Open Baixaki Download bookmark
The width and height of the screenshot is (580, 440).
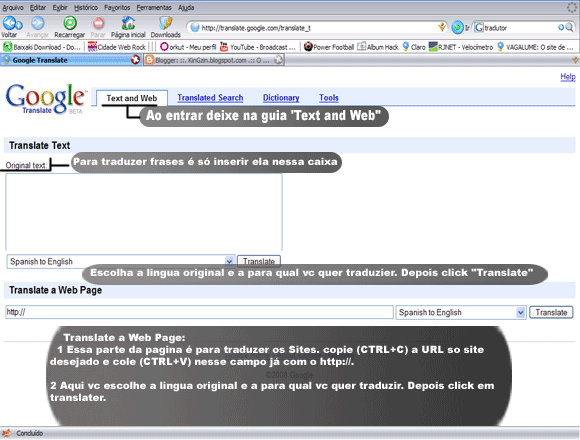[41, 47]
